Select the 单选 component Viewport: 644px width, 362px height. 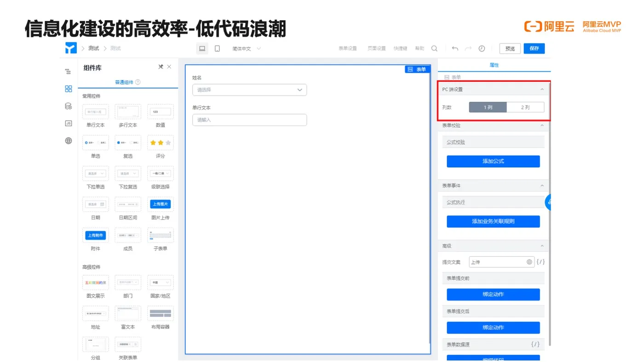click(x=96, y=147)
